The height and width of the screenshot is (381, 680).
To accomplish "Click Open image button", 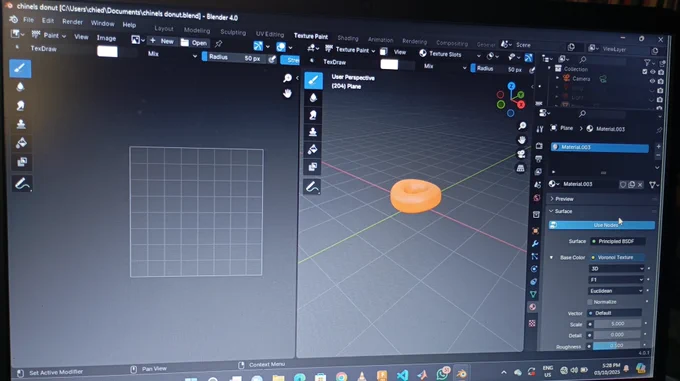I will point(194,42).
